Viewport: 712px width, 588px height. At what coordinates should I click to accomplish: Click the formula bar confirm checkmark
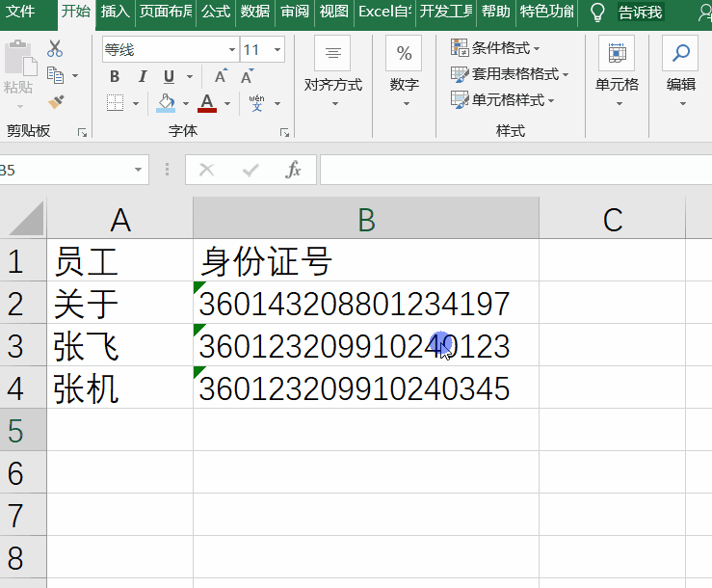pyautogui.click(x=251, y=170)
